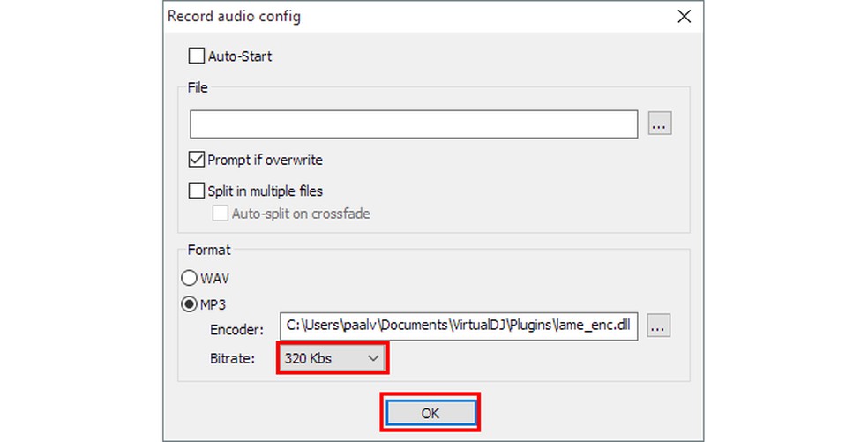
Task: Click the Encoder: label text
Action: point(235,329)
